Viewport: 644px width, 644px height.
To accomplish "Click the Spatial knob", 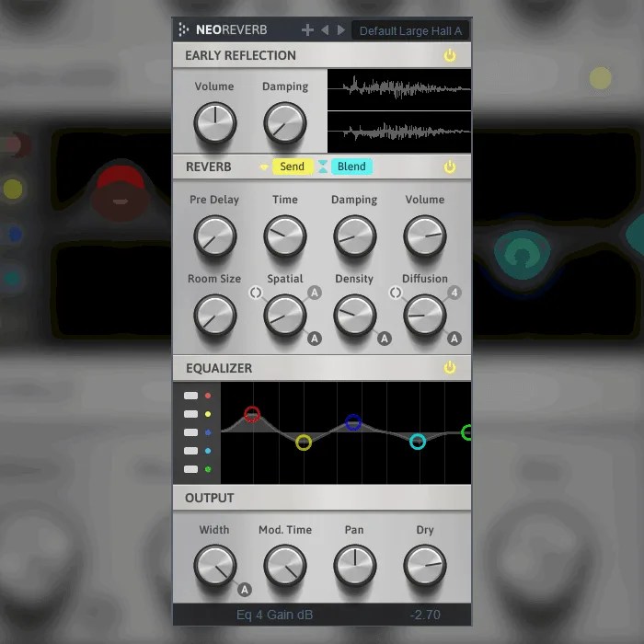I will tap(284, 315).
